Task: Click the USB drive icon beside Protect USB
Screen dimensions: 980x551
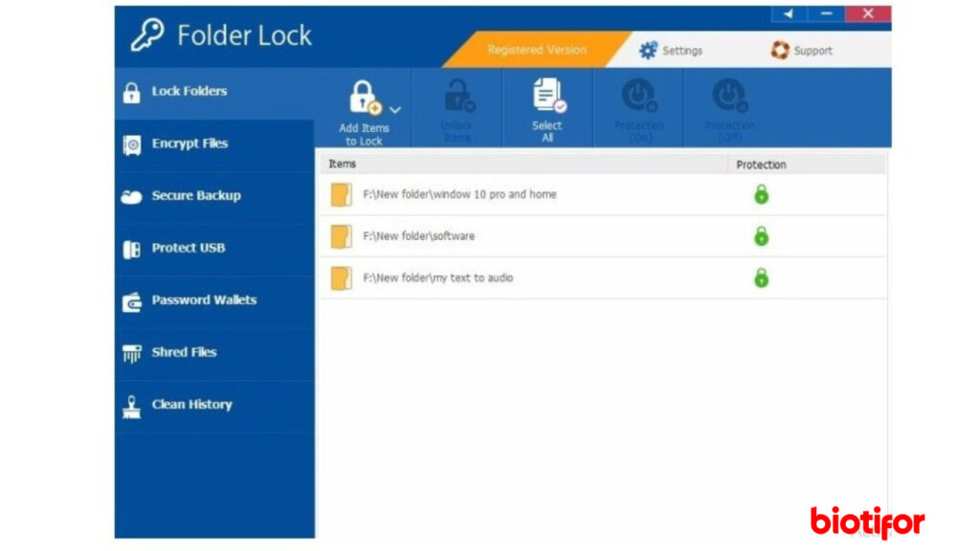Action: (x=132, y=250)
